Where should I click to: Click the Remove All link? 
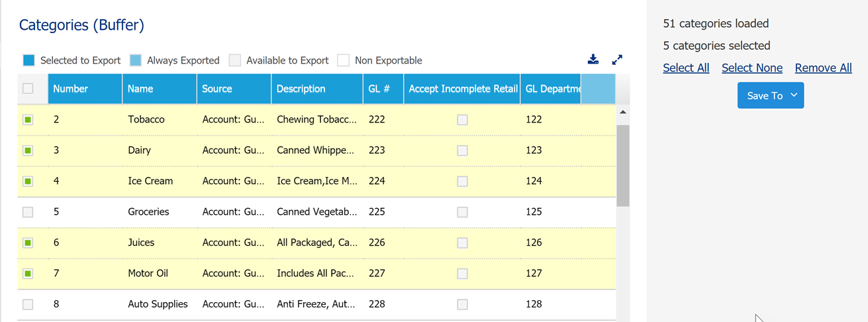click(x=824, y=68)
